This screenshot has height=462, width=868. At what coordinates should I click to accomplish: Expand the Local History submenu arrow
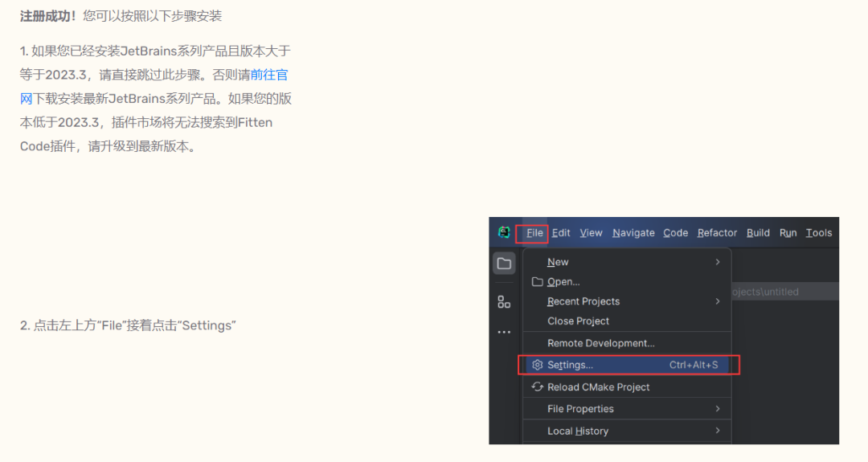pos(718,431)
